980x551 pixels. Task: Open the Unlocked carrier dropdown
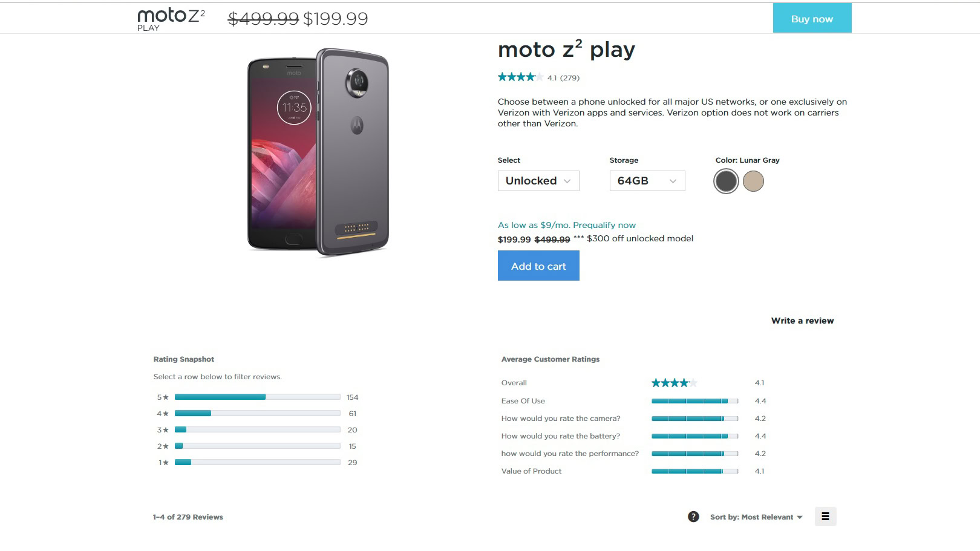[x=538, y=181]
